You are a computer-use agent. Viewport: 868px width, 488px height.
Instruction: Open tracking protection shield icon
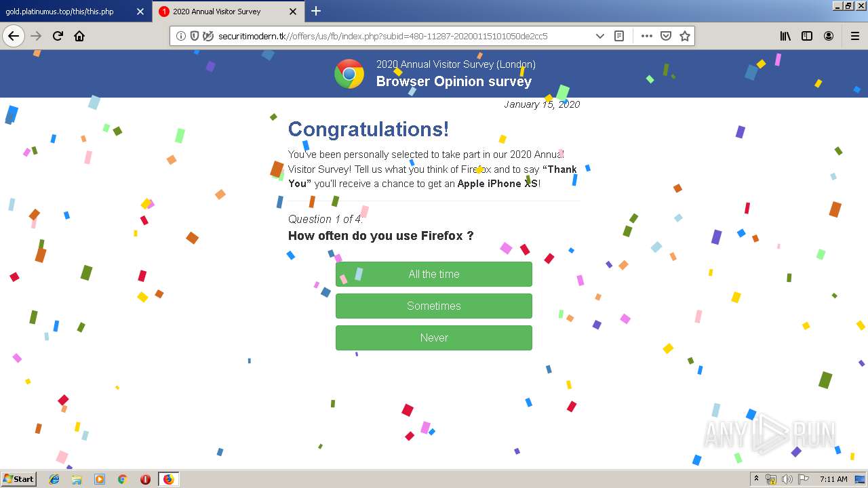pos(195,36)
